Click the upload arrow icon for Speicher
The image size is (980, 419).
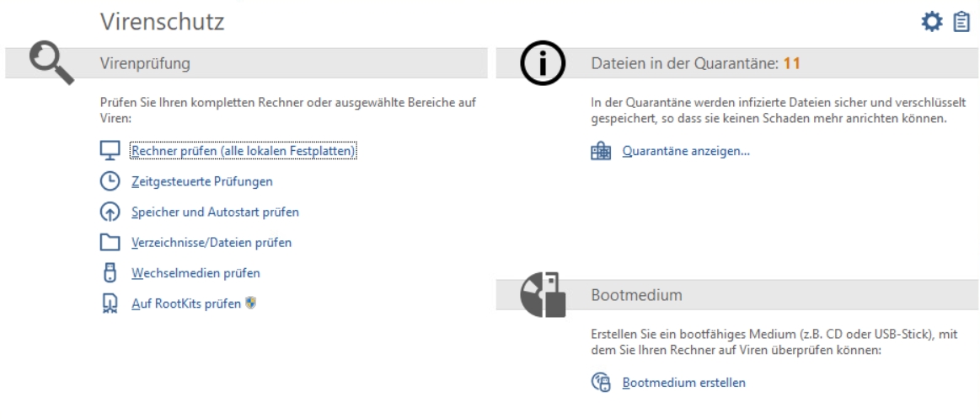[x=110, y=212]
